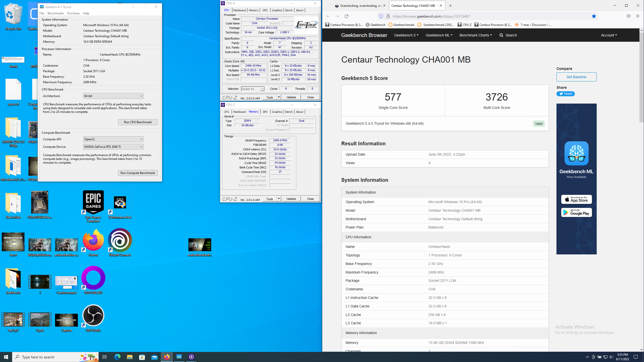Viewport: 644px width, 362px height.
Task: Click the Set Baseline button
Action: click(x=576, y=77)
